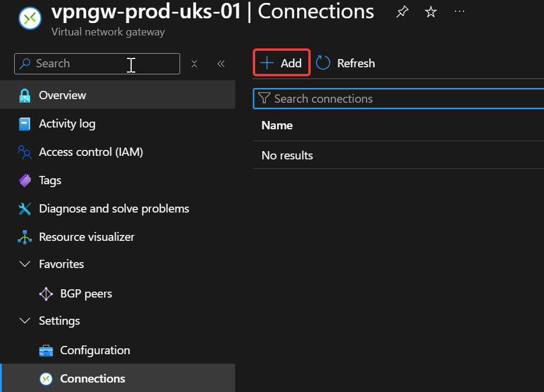The width and height of the screenshot is (544, 392).
Task: Click the magnifier icon in sidebar search
Action: pos(25,64)
